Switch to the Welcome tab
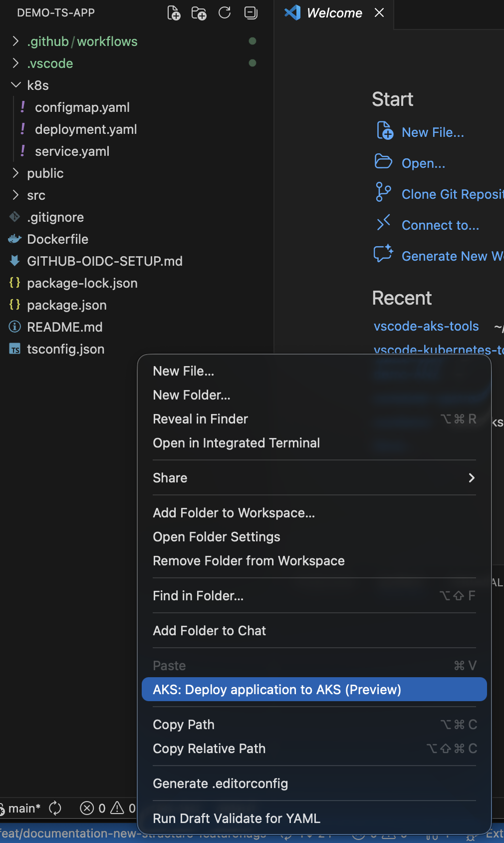This screenshot has width=504, height=843. click(x=334, y=13)
